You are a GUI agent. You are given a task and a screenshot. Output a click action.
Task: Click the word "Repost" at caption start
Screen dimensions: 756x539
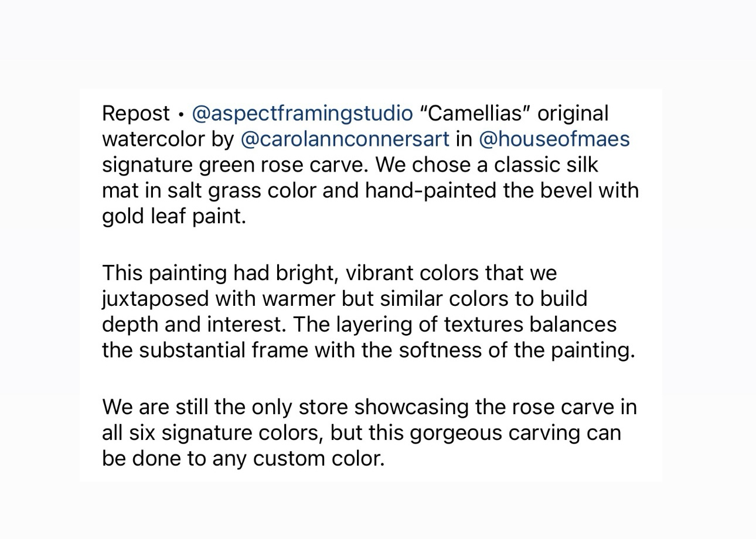136,114
